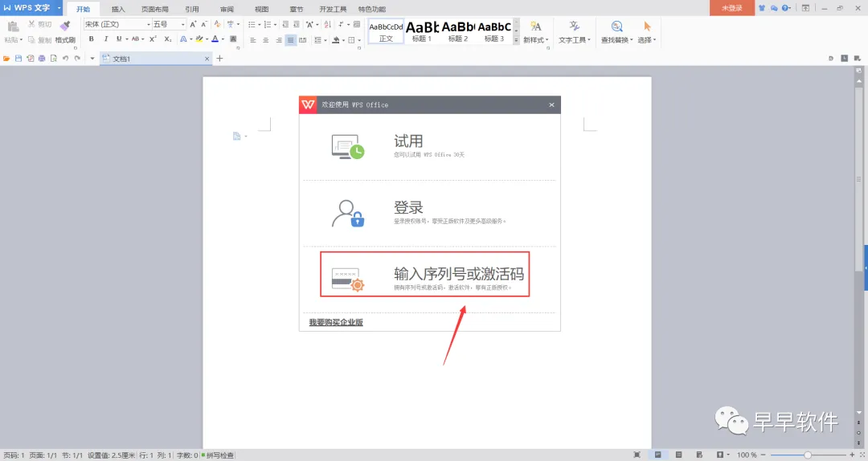Viewport: 868px width, 461px height.
Task: Open the line spacing dropdown arrow
Action: [x=325, y=40]
